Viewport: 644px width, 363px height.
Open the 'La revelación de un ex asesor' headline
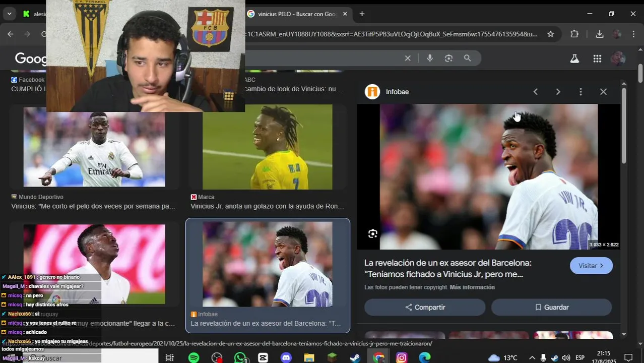click(447, 268)
